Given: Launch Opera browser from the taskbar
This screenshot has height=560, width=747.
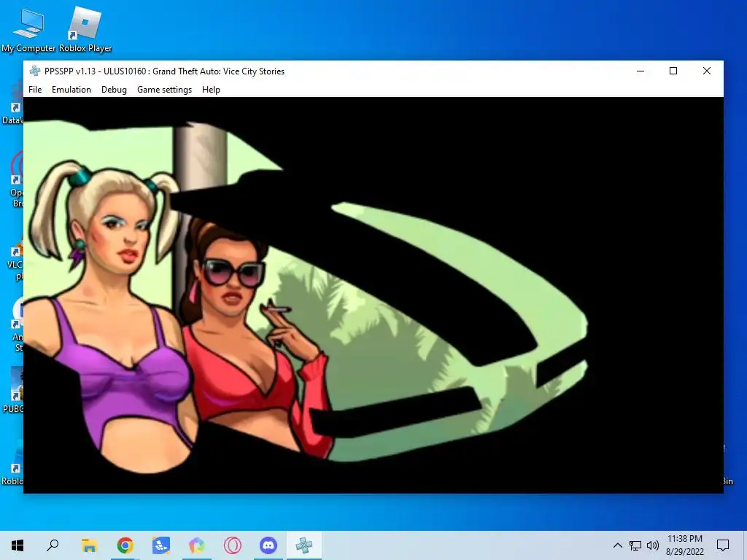Looking at the screenshot, I should click(233, 545).
